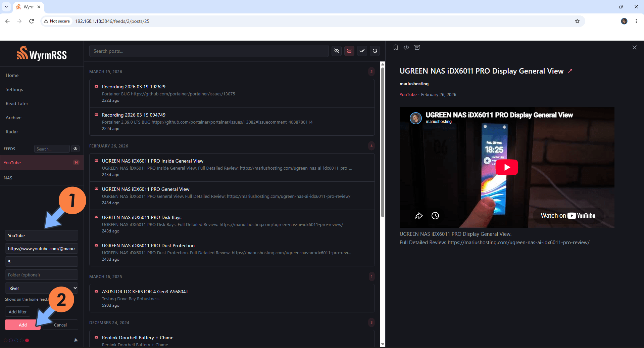Toggle feed visibility eye in Feeds header
Image resolution: width=644 pixels, height=348 pixels.
(76, 149)
